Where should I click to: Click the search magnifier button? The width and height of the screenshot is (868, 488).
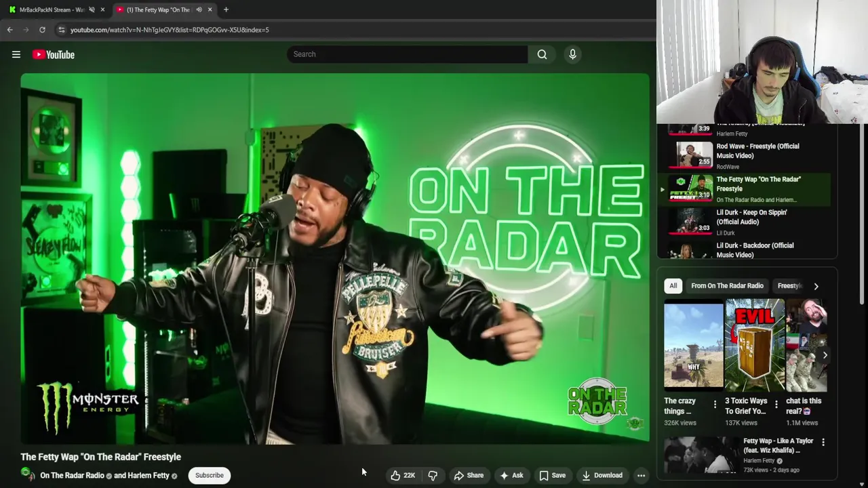pyautogui.click(x=542, y=54)
